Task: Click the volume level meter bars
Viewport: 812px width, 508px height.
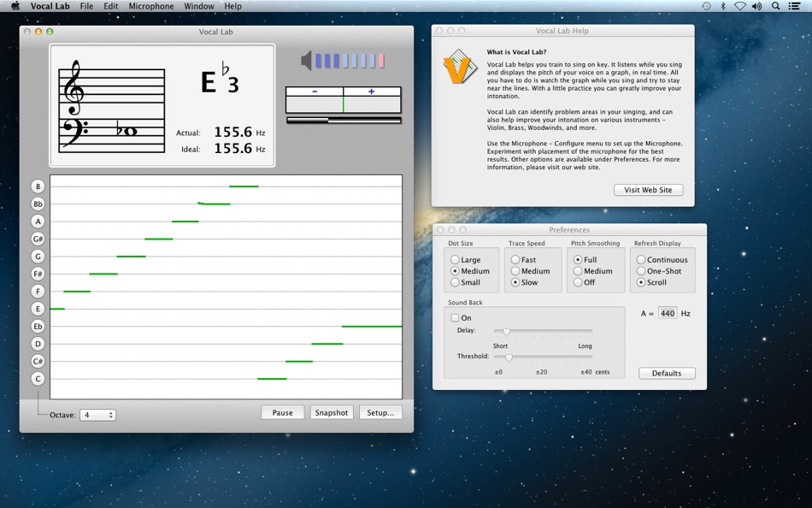Action: pos(350,61)
